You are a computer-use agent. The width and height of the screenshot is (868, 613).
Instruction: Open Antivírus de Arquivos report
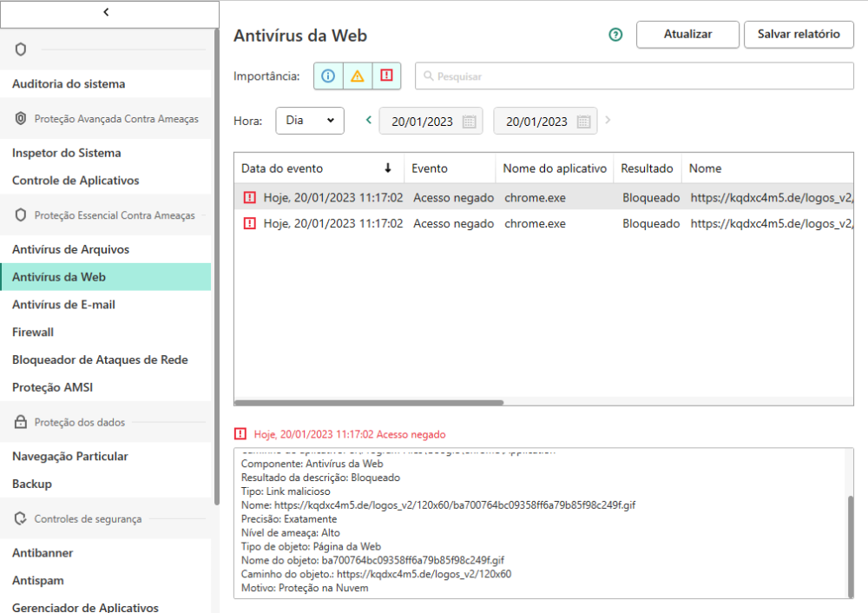coord(105,249)
